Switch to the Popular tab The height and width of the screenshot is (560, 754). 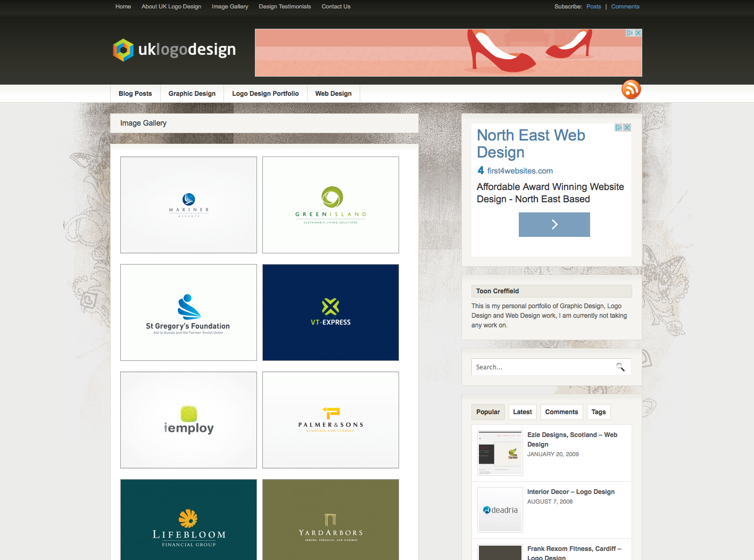click(488, 412)
